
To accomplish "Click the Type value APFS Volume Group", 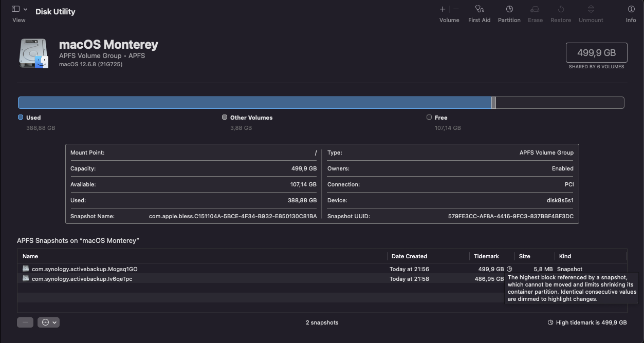I will pos(546,153).
